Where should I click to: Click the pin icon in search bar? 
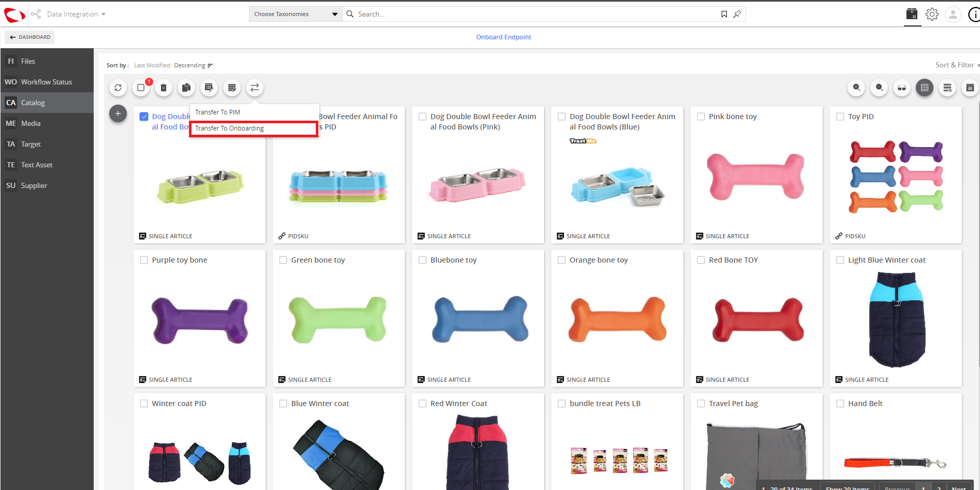tap(737, 14)
